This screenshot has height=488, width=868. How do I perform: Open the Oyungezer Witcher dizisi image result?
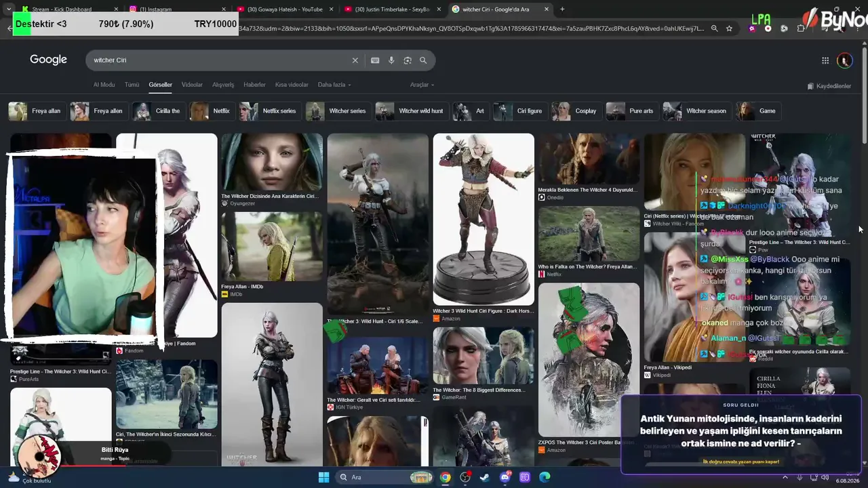point(272,162)
